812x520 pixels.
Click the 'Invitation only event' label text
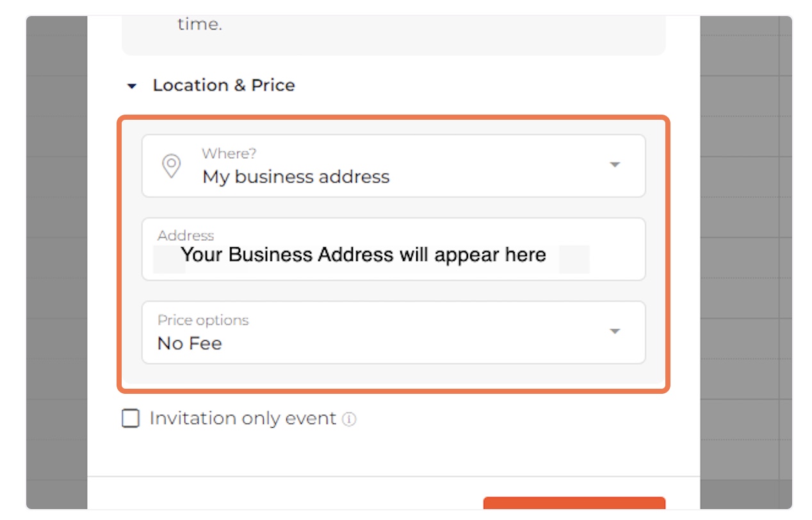243,418
